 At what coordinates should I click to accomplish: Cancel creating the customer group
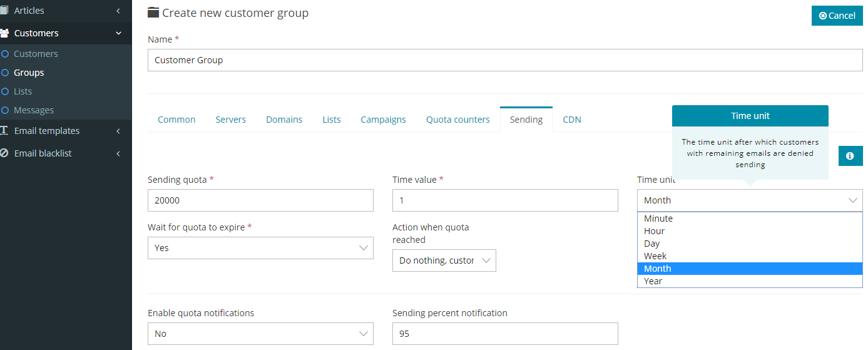tap(837, 16)
